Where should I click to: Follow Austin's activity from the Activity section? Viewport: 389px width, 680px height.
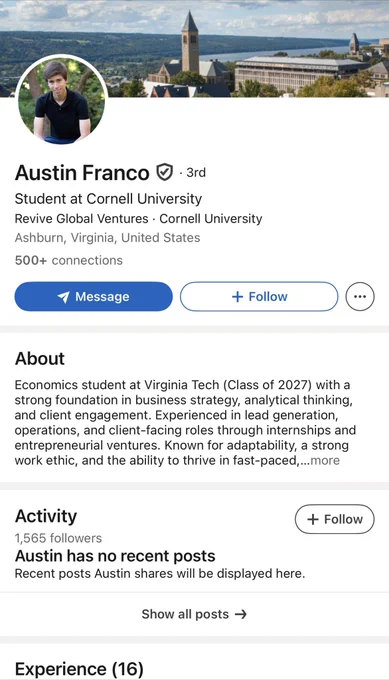pyautogui.click(x=335, y=519)
